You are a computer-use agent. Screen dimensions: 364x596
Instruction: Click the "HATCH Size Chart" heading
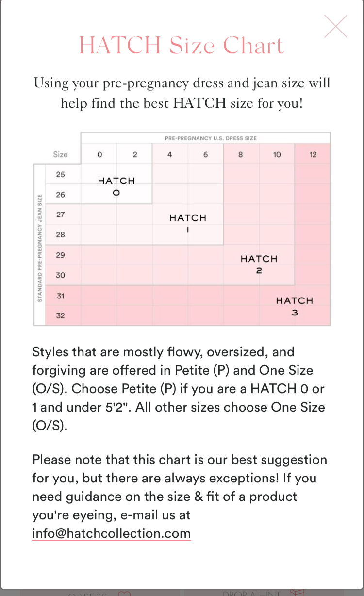coord(182,46)
